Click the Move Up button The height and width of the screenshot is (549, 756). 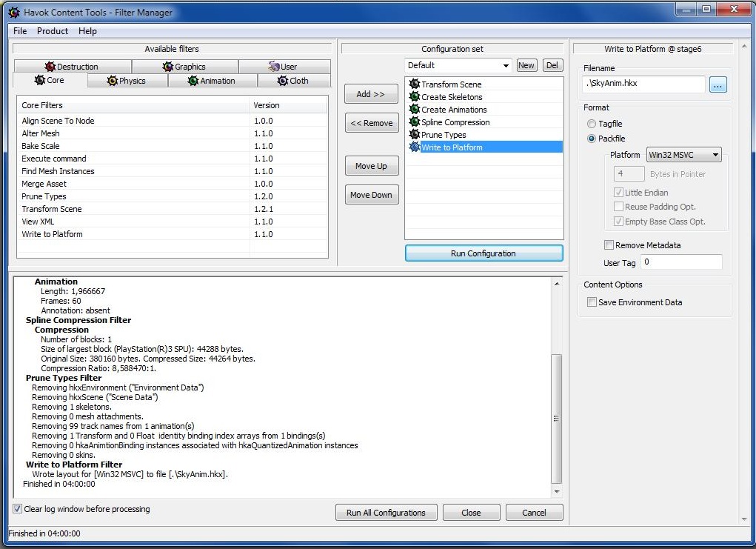371,166
